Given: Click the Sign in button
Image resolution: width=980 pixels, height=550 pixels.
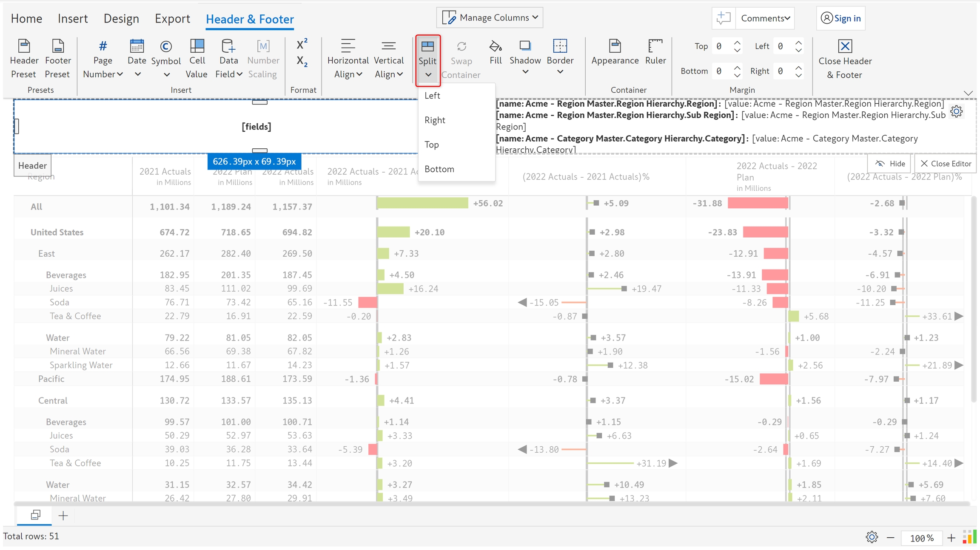Looking at the screenshot, I should [840, 18].
